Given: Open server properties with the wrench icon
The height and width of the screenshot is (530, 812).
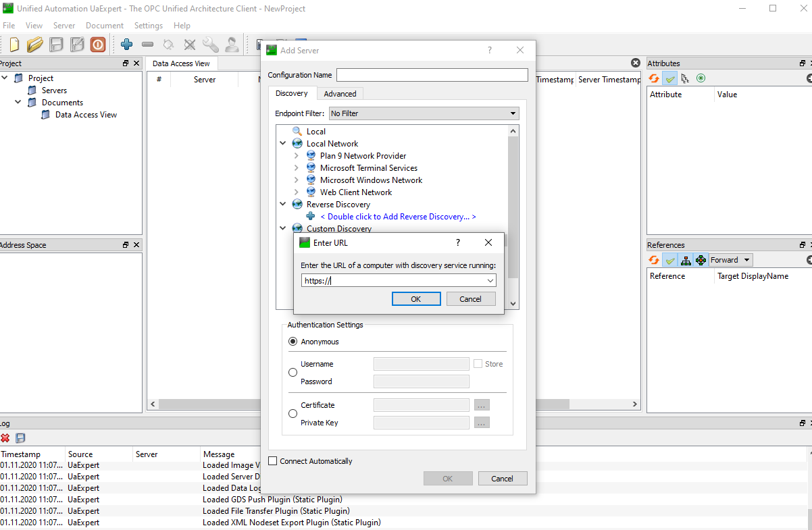Looking at the screenshot, I should [211, 45].
